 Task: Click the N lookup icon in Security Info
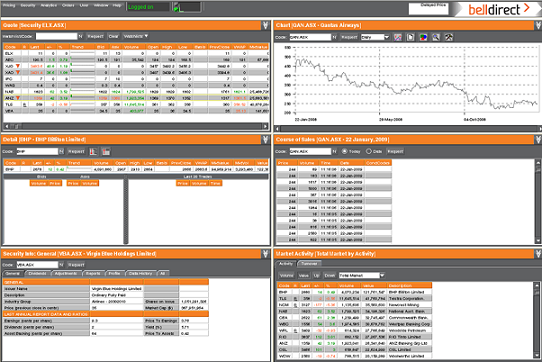click(x=61, y=265)
